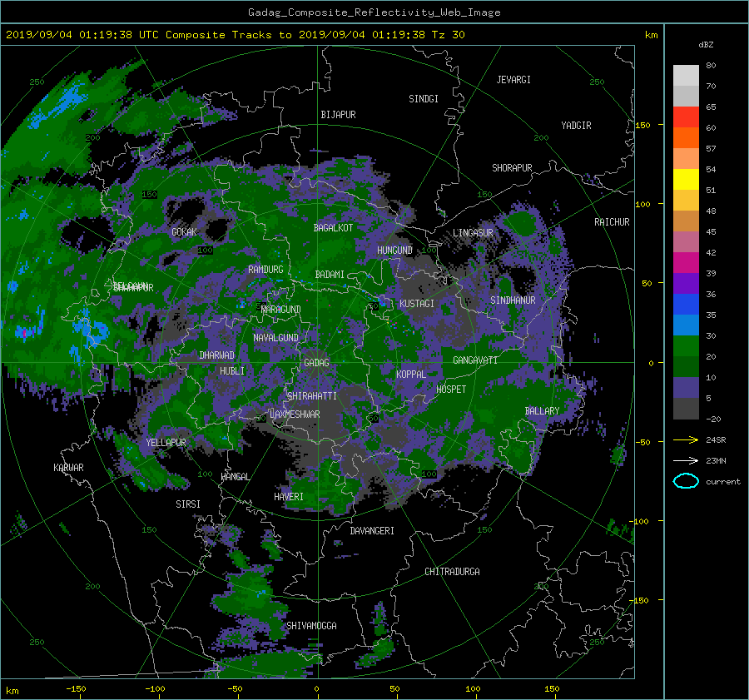Click the LAXMESHWAR city label

(295, 415)
